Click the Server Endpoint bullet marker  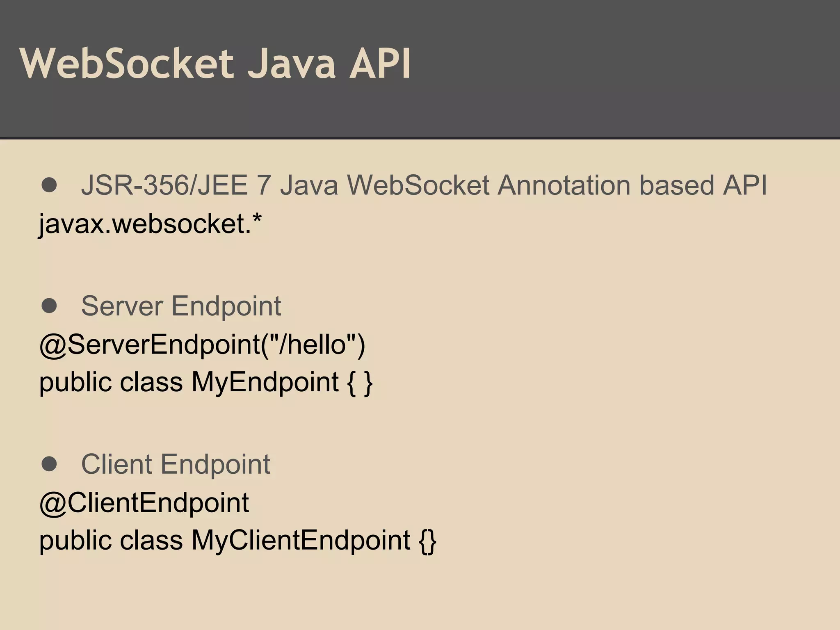(x=49, y=306)
